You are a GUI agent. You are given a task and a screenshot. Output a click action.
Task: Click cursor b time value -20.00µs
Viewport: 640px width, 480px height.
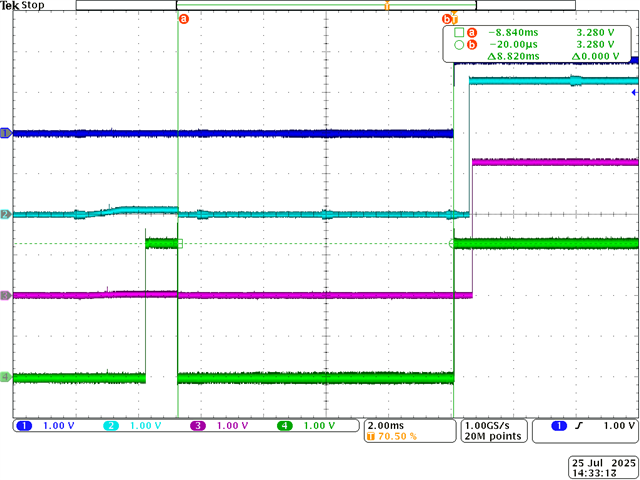[513, 45]
